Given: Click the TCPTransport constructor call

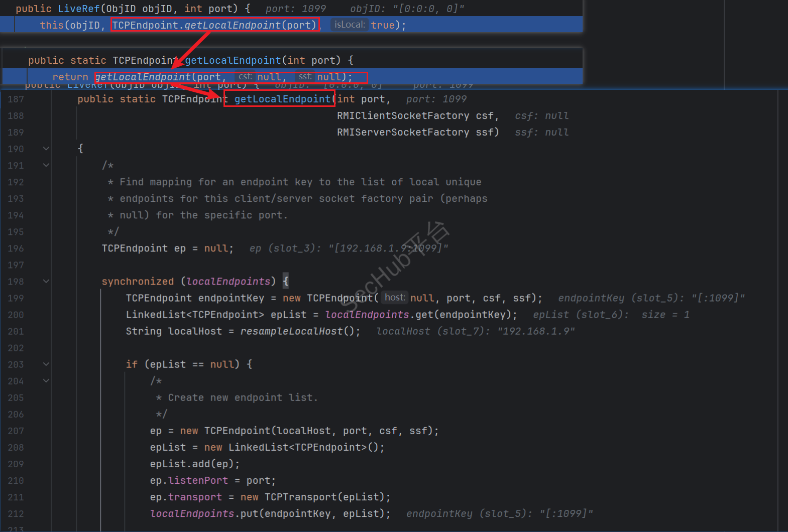Looking at the screenshot, I should pos(301,497).
